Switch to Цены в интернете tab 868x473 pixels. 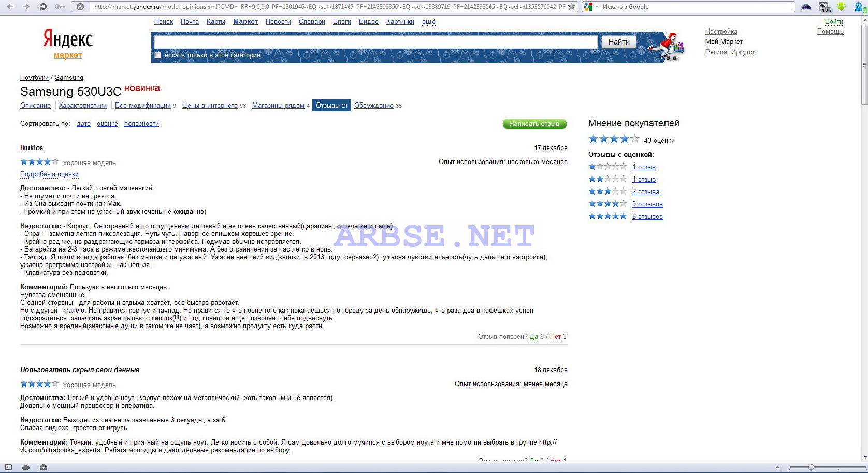[210, 106]
